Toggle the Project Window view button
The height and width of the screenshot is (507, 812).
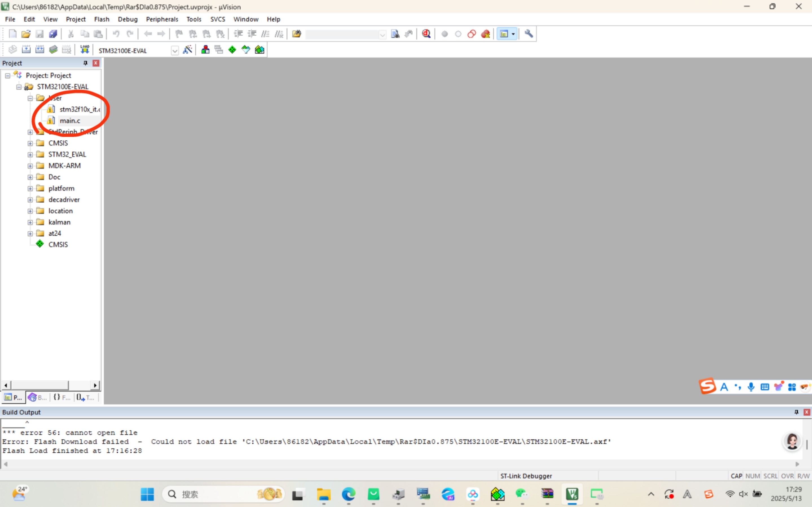[x=504, y=34]
